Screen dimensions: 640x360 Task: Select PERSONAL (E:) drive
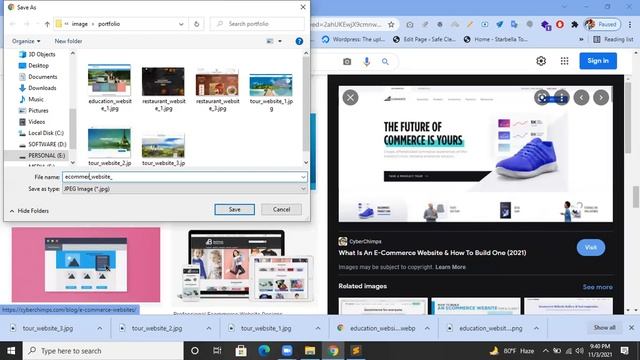tap(42, 156)
